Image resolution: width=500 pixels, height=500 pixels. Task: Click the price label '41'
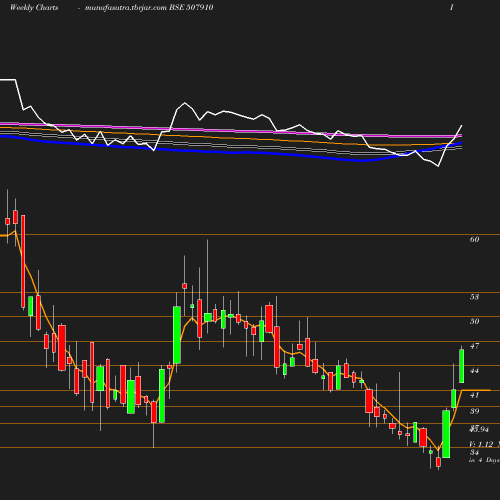474,395
